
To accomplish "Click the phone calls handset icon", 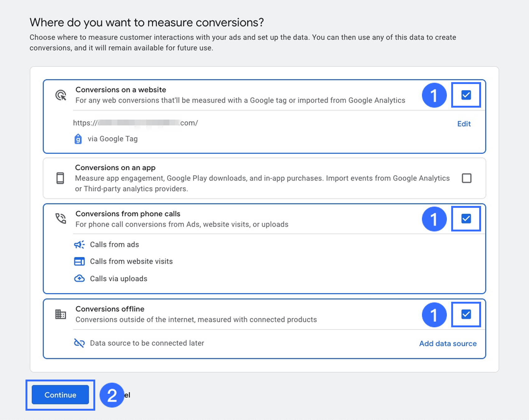I will coord(61,218).
